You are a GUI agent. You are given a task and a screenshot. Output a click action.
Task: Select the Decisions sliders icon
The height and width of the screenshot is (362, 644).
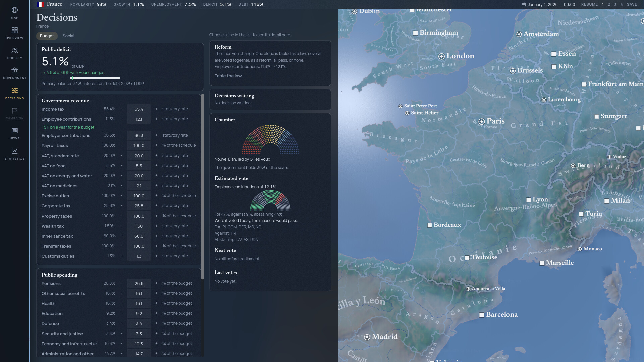click(x=14, y=90)
